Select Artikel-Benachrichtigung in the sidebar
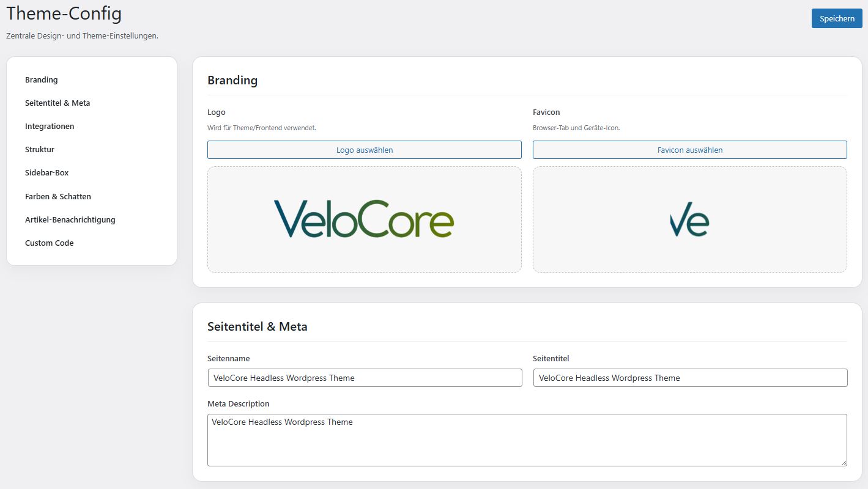This screenshot has width=868, height=489. tap(70, 220)
